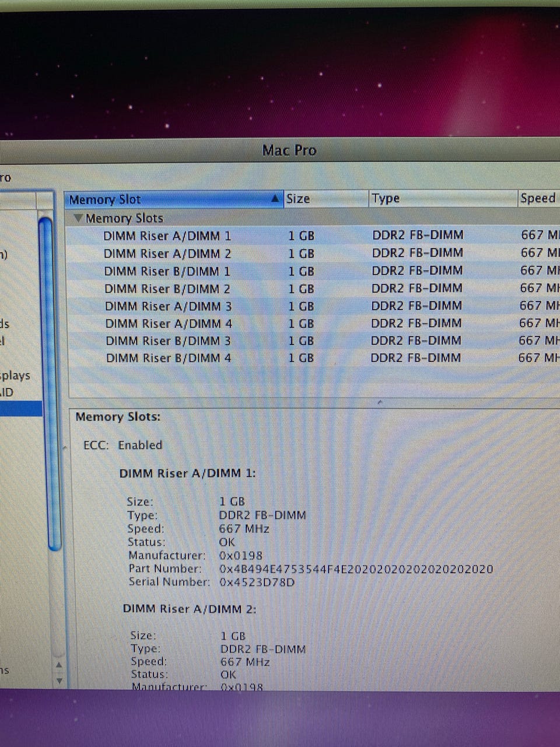This screenshot has width=560, height=747.
Task: Click the Manufacturer 0x0198 value for DIMM 1
Action: 241,556
